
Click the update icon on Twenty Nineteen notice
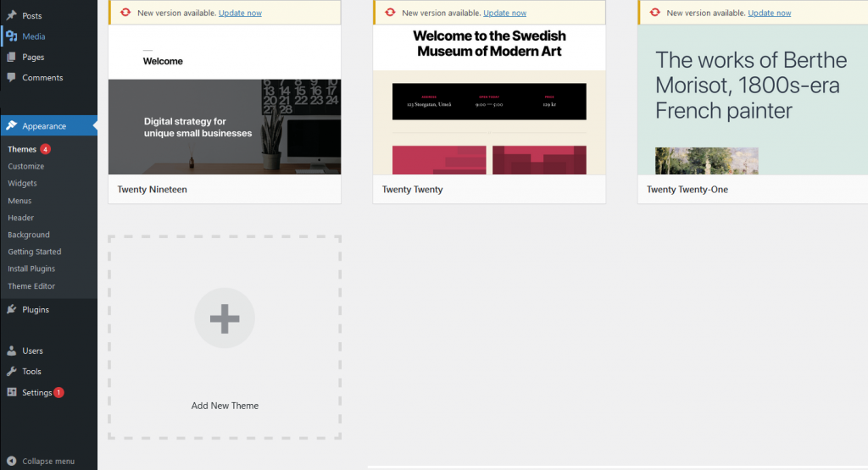(x=125, y=12)
